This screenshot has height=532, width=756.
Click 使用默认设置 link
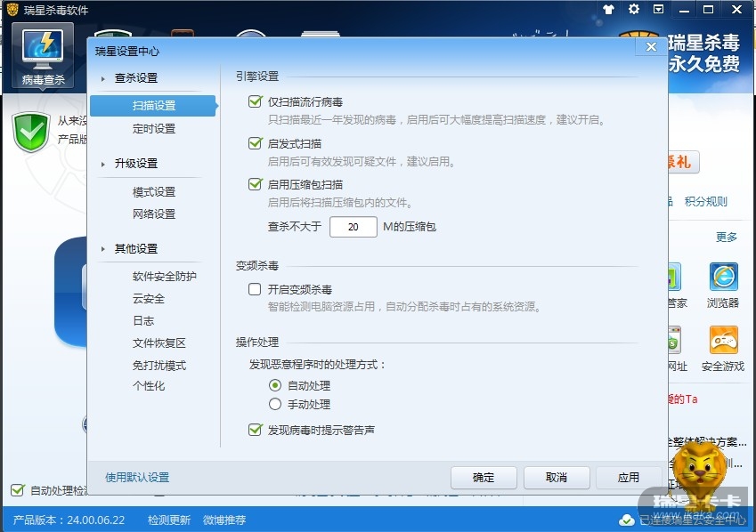tap(137, 478)
